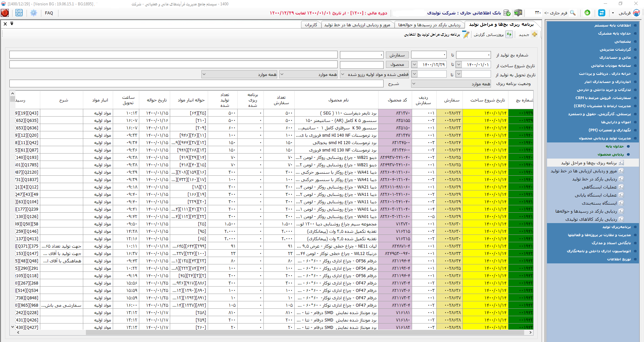Viewport: 644px width, 342px height.
Task: Click the blue swap arrows icon
Action: (x=602, y=13)
